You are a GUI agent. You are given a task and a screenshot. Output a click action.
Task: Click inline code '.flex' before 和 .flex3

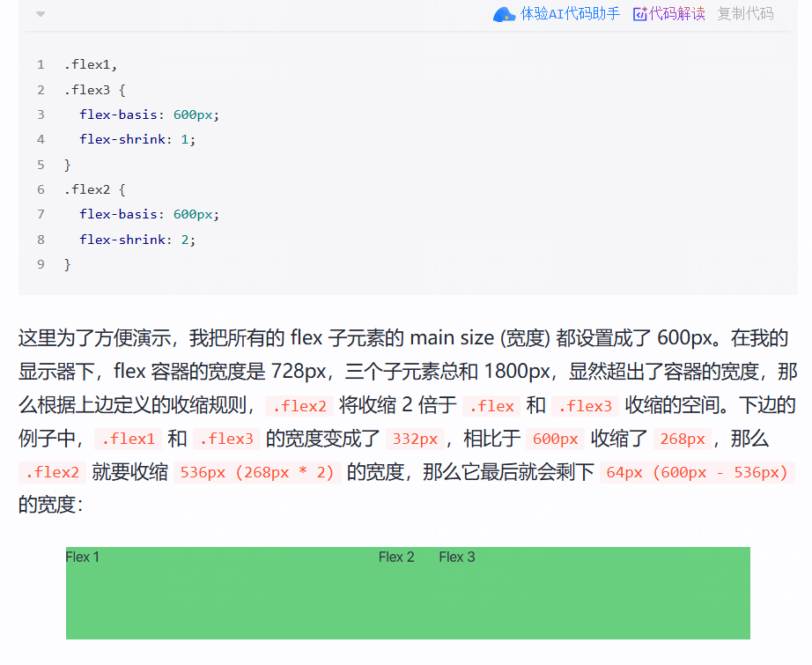pyautogui.click(x=491, y=406)
